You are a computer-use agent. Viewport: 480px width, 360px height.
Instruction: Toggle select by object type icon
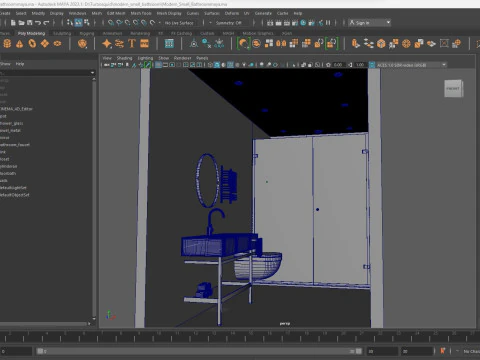[x=78, y=23]
